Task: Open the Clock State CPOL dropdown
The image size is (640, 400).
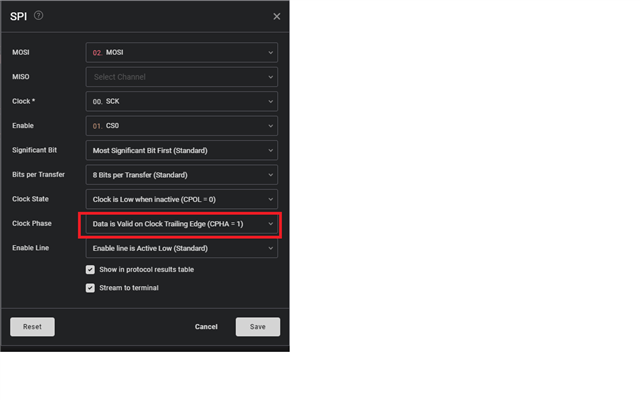Action: 181,199
